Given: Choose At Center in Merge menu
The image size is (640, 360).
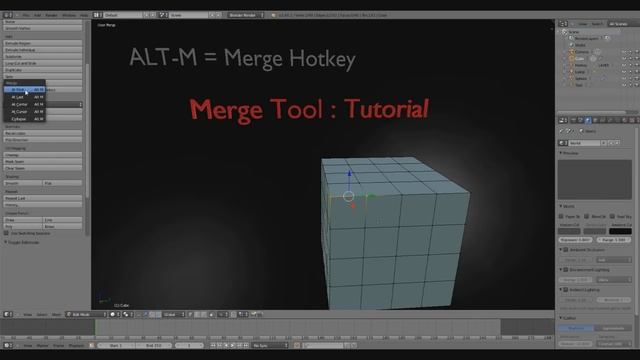Looking at the screenshot, I should (24, 104).
